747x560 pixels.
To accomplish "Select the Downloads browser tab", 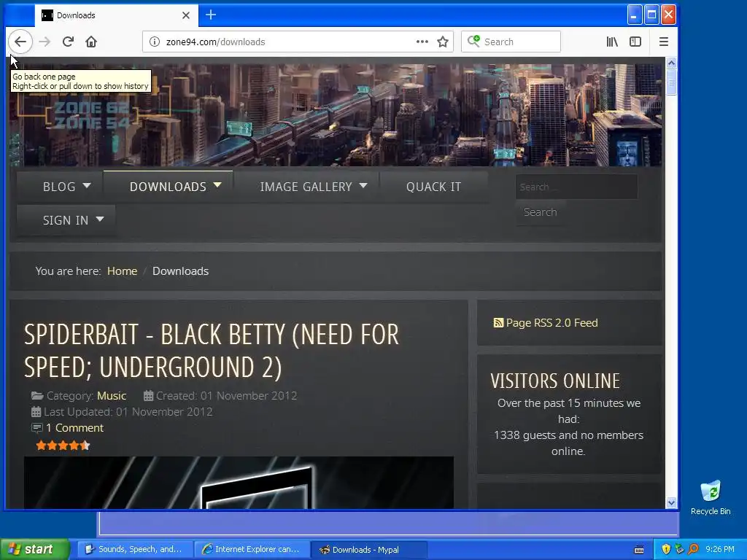I will [117, 15].
